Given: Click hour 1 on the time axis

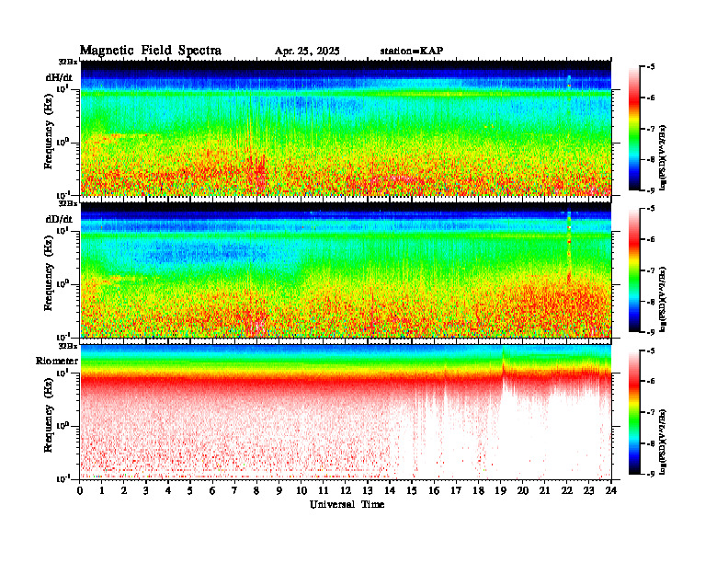Looking at the screenshot, I should (x=102, y=490).
